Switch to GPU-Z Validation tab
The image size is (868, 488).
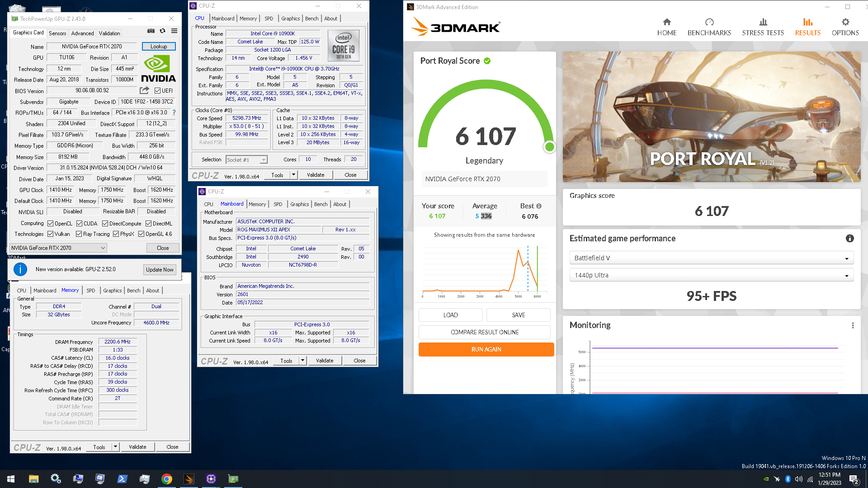coord(109,33)
